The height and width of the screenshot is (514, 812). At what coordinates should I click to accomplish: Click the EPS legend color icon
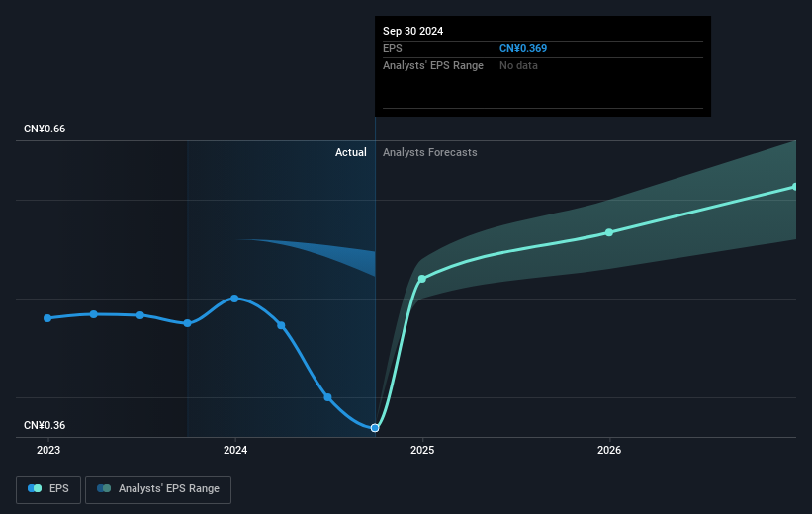(x=35, y=488)
